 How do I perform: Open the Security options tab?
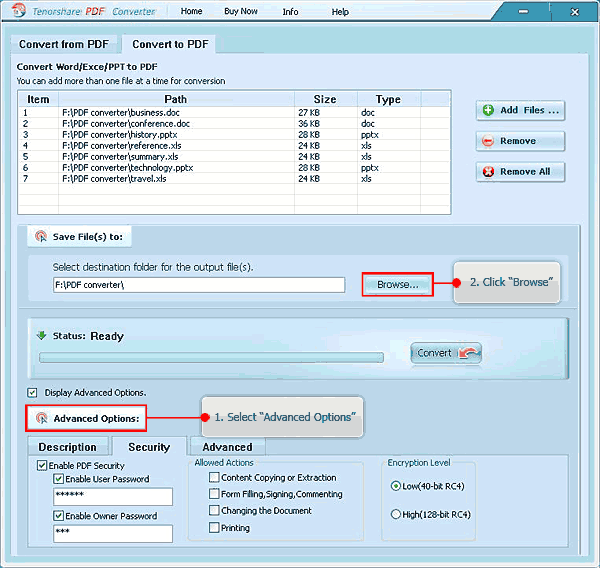pyautogui.click(x=149, y=447)
